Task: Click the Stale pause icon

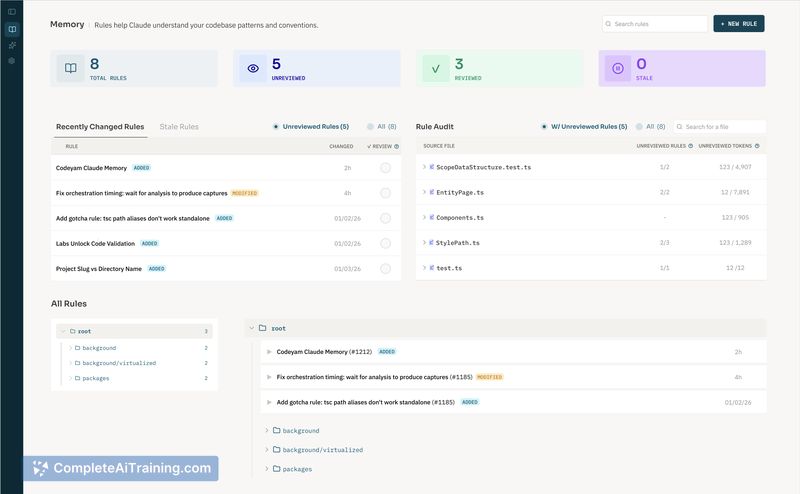Action: click(617, 68)
